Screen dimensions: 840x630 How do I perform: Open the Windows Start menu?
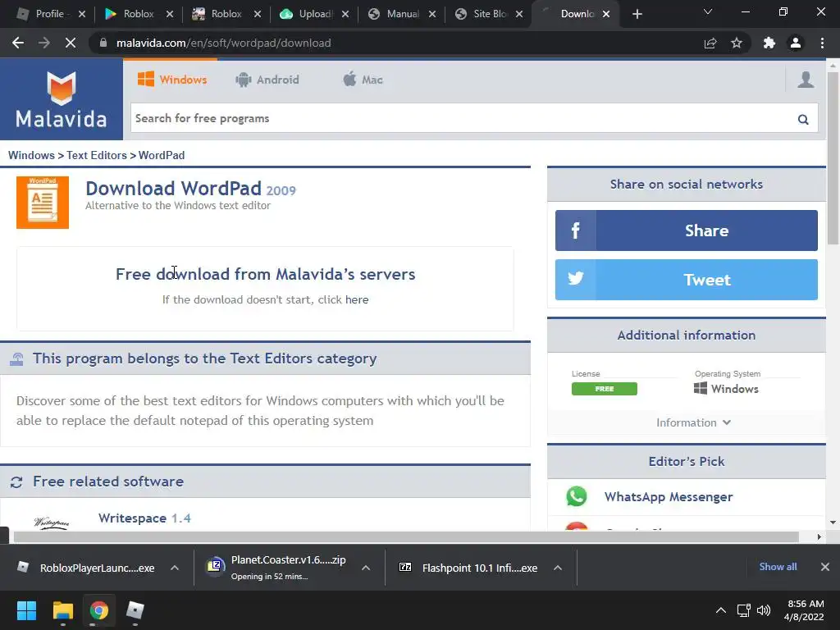(x=26, y=610)
